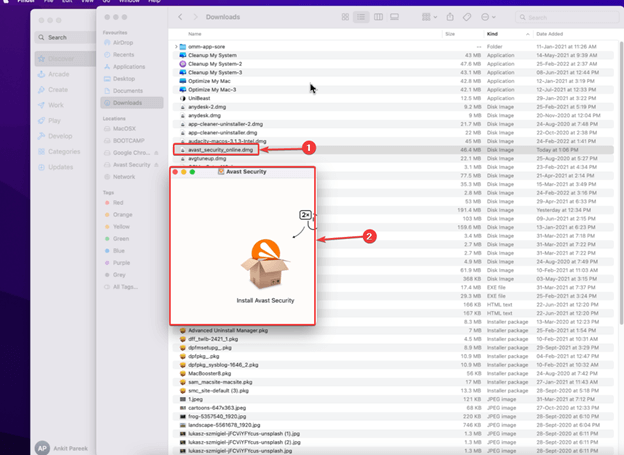624x455 pixels.
Task: Select avgtuneup.dmg disk image
Action: tap(393, 158)
